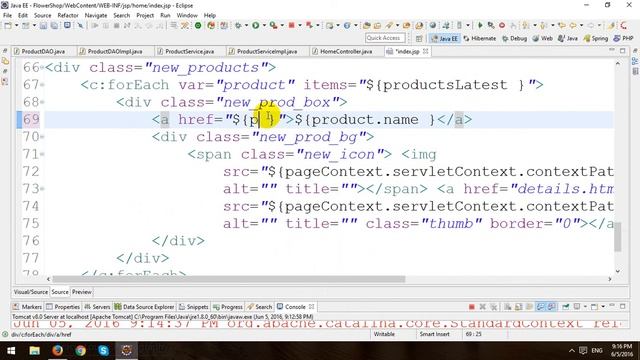Switch to the Debug perspective
Viewport: 640px width, 360px height.
514,38
